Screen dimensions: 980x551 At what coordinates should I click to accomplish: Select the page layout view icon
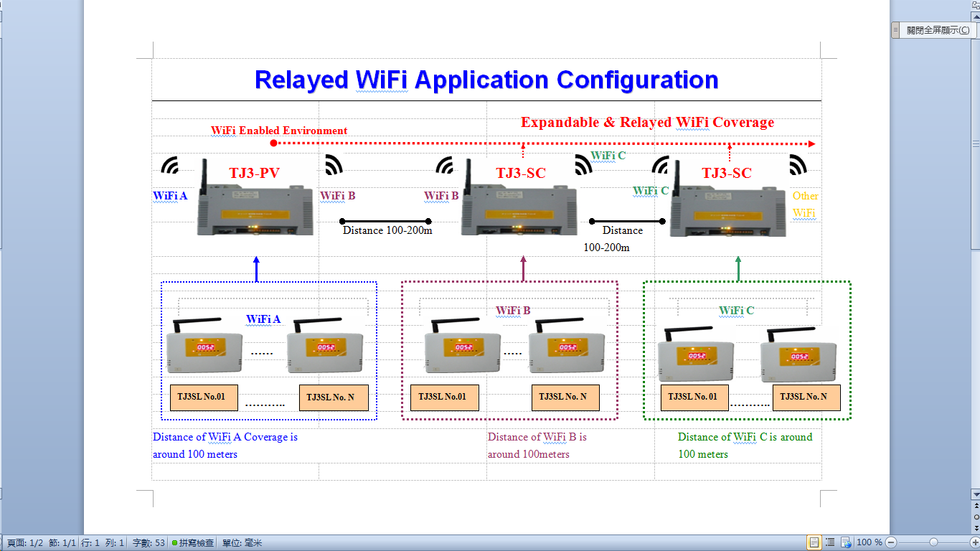pos(814,542)
